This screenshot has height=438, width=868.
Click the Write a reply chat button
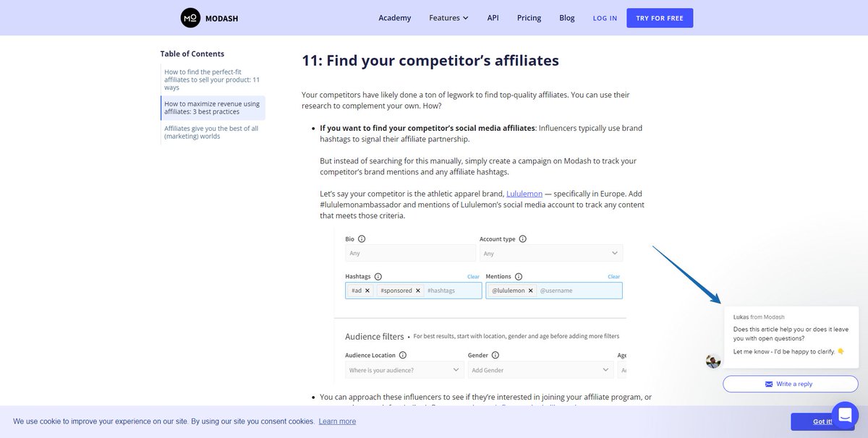coord(789,384)
